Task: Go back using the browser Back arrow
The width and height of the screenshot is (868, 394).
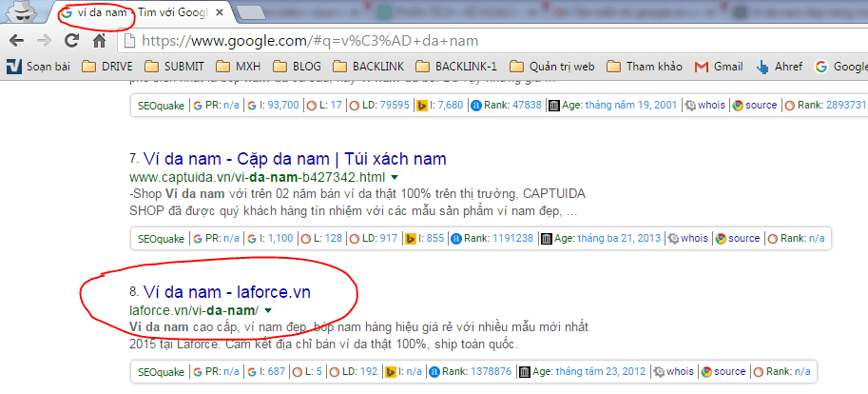Action: click(x=17, y=41)
